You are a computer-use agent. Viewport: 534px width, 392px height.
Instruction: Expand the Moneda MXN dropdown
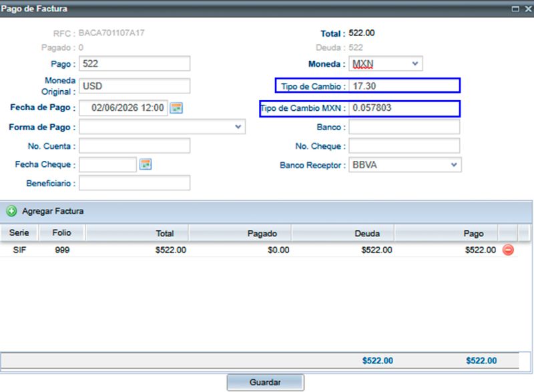click(x=415, y=63)
